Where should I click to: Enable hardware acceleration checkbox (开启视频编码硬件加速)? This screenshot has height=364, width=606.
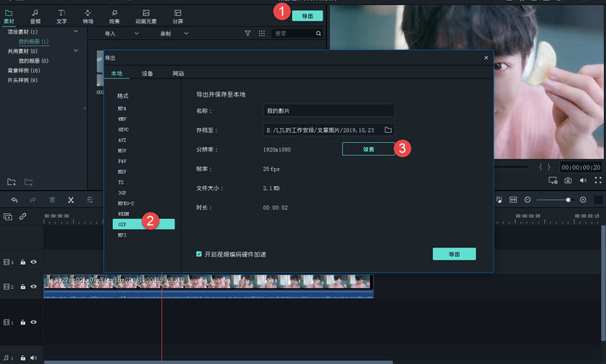pos(199,254)
